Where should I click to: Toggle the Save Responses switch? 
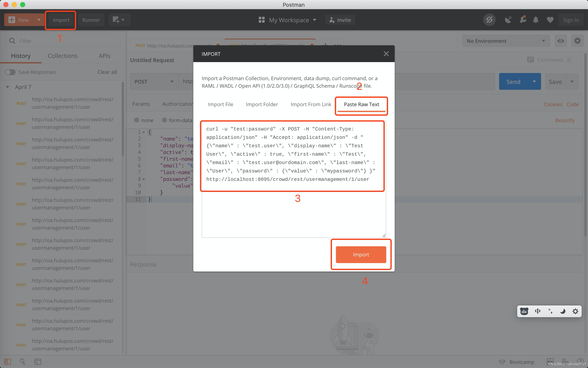[x=10, y=72]
